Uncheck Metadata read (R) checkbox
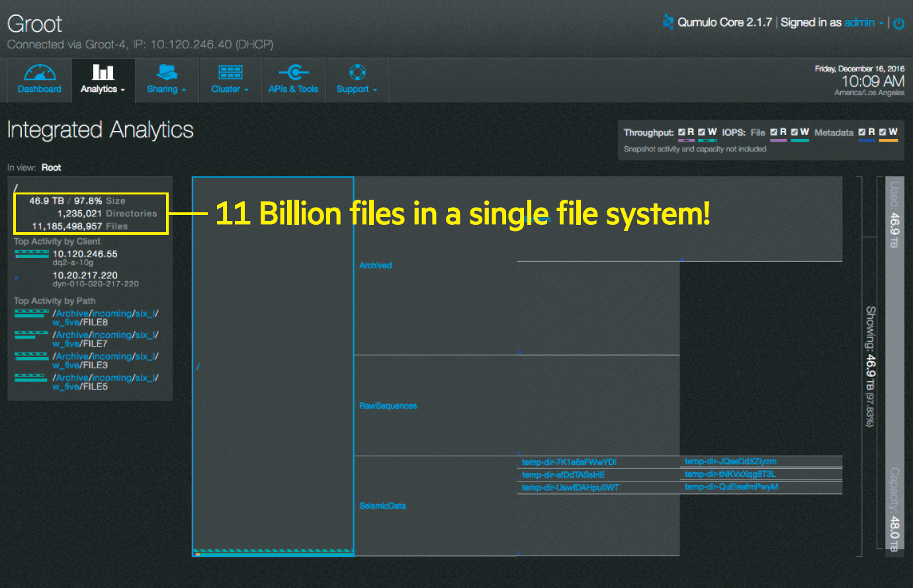913x588 pixels. (862, 132)
